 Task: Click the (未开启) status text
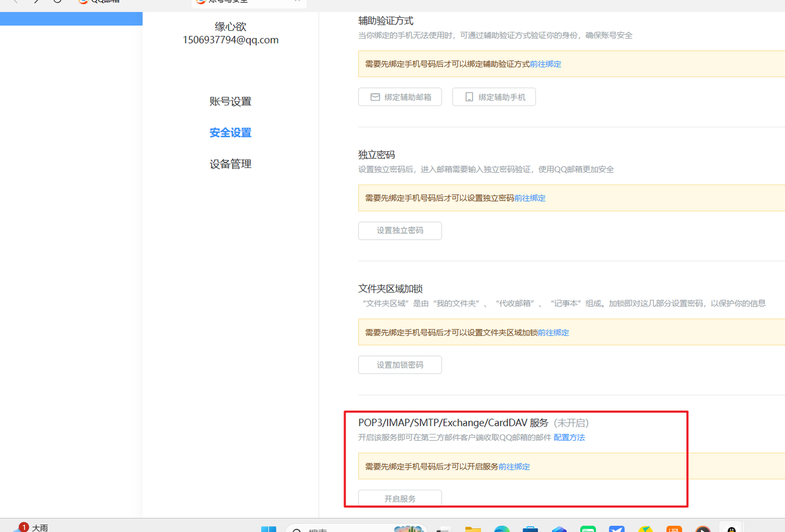pos(571,423)
